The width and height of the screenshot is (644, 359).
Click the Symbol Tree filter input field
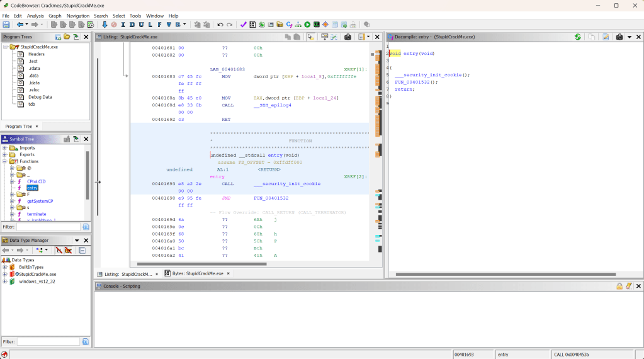pyautogui.click(x=48, y=227)
